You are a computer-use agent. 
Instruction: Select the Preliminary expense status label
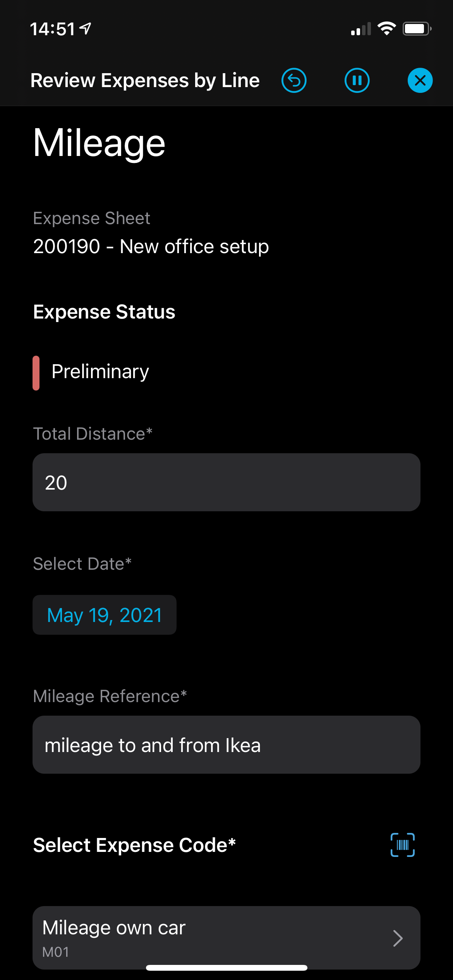point(100,372)
